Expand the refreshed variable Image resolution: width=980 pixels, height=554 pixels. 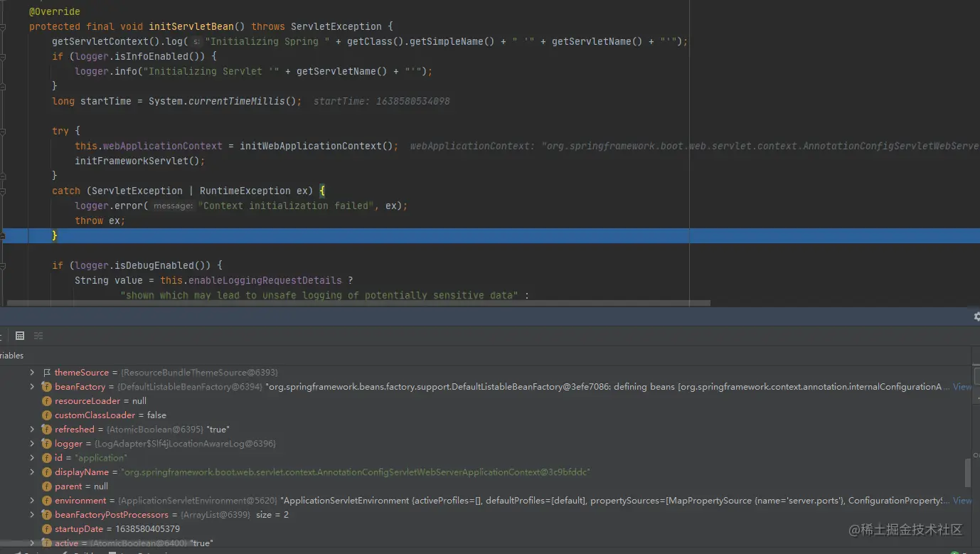pos(32,430)
